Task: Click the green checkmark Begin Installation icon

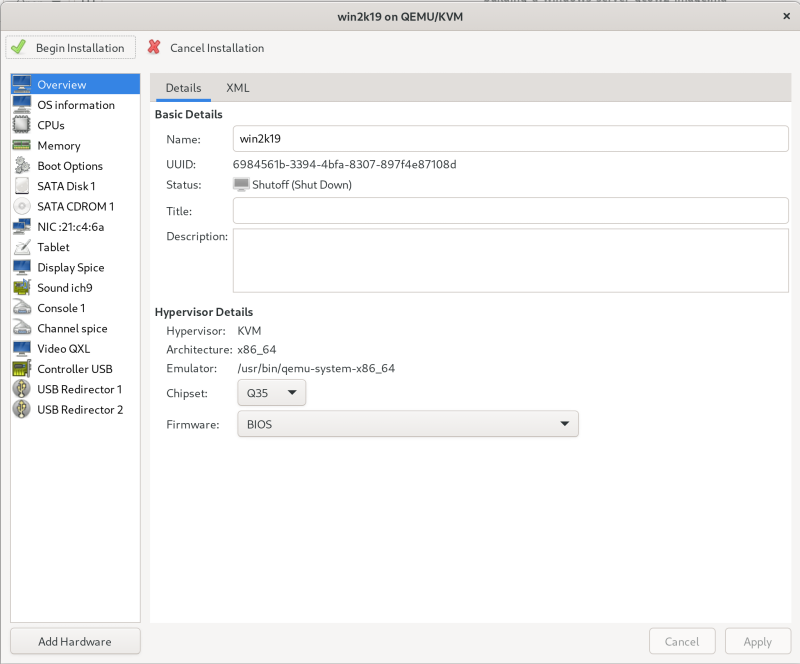Action: click(18, 47)
